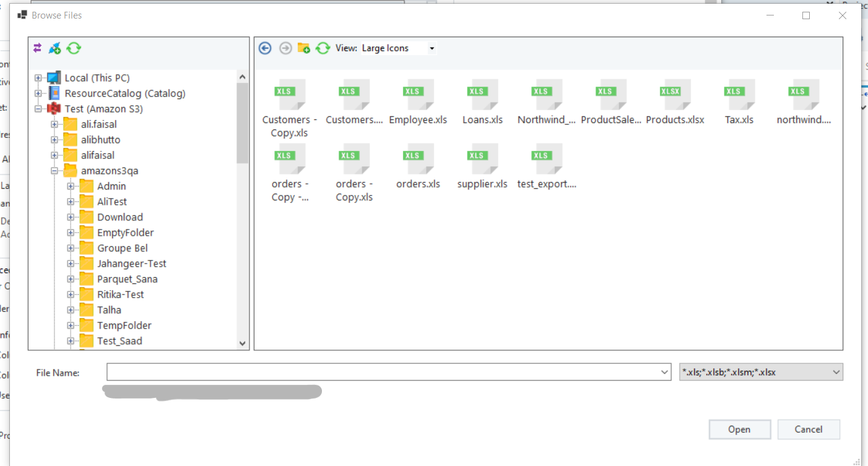
Task: Expand the File Name history dropdown arrow
Action: [x=665, y=372]
